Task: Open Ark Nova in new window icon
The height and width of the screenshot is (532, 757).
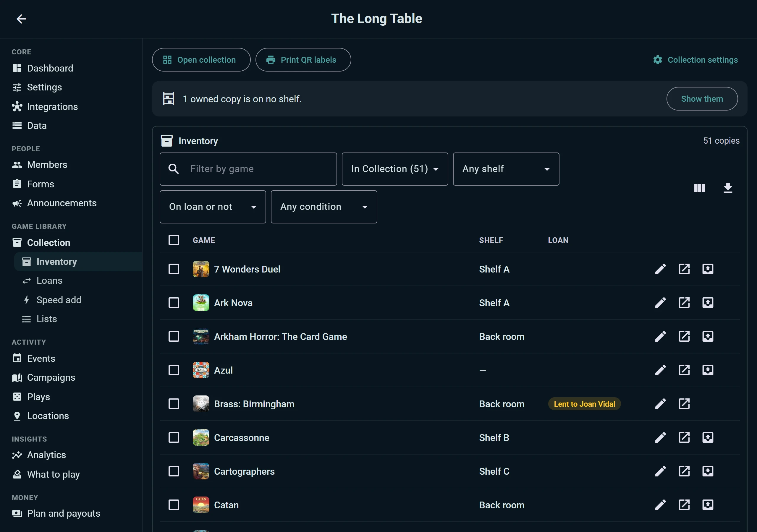Action: [x=684, y=303]
